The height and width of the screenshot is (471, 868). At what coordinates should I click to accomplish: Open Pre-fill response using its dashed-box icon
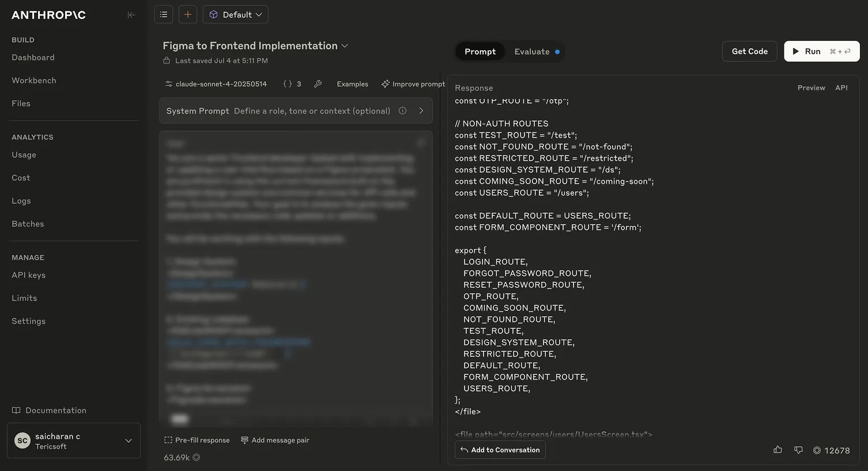point(167,440)
